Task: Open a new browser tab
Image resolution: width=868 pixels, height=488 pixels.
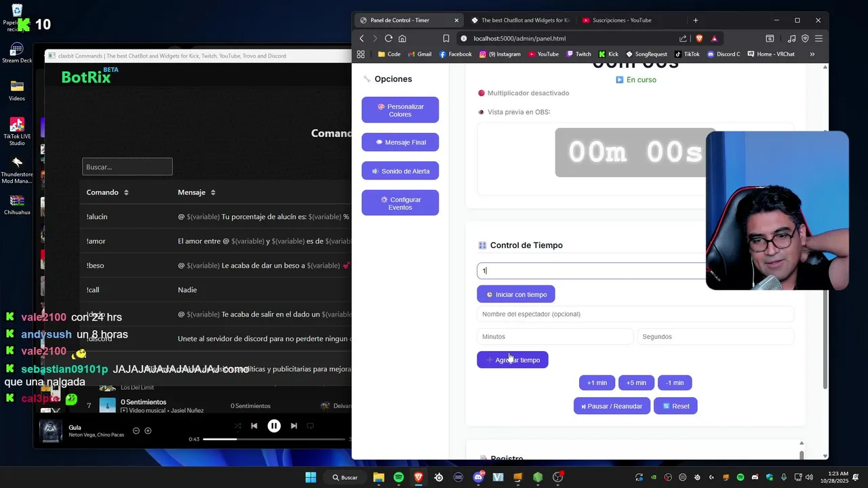Action: [x=695, y=20]
